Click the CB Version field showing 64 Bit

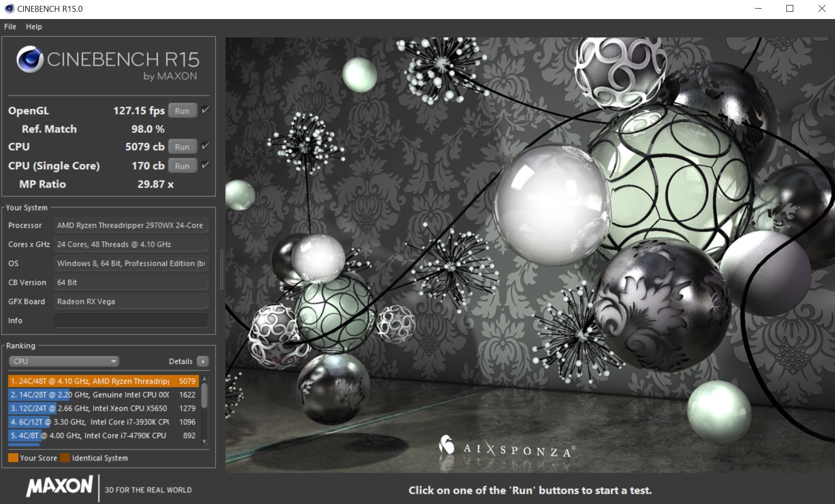tap(131, 282)
